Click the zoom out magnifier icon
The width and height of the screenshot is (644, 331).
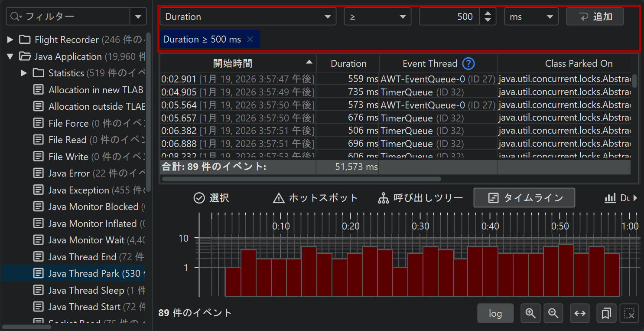pos(553,313)
